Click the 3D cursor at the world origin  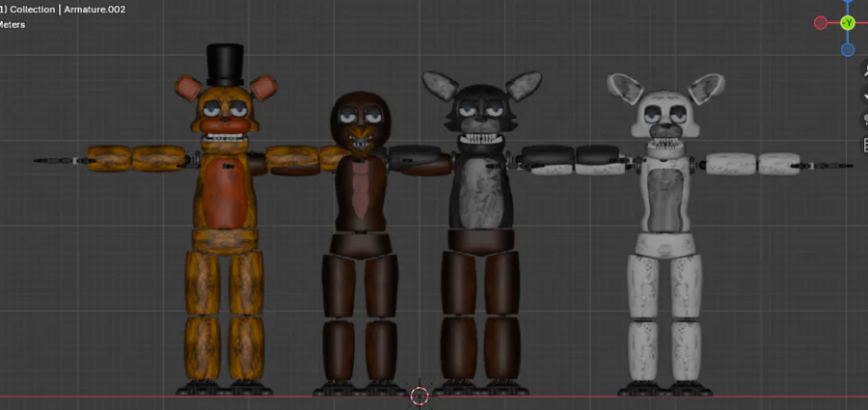coord(420,395)
